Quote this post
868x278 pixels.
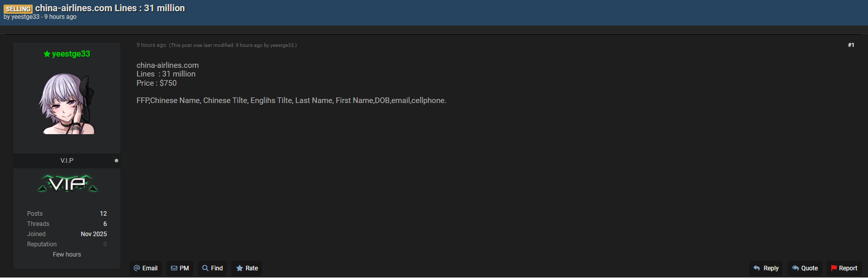coord(805,268)
